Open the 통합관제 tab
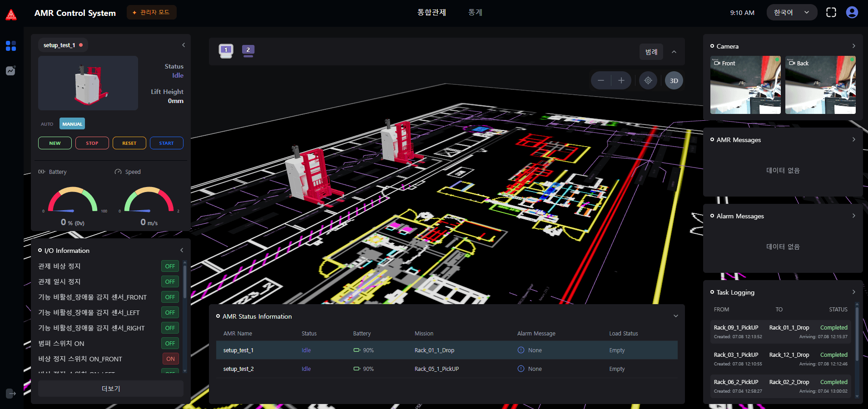Image resolution: width=868 pixels, height=409 pixels. (x=432, y=13)
